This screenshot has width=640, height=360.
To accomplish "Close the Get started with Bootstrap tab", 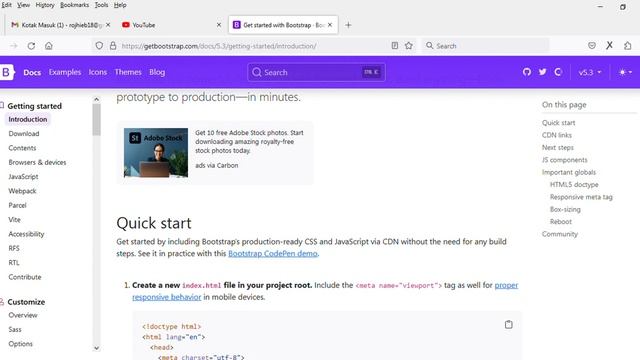I will point(330,25).
